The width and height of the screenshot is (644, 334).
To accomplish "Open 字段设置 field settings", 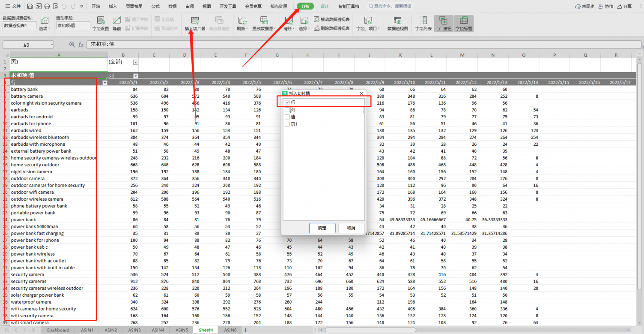I will click(x=101, y=24).
